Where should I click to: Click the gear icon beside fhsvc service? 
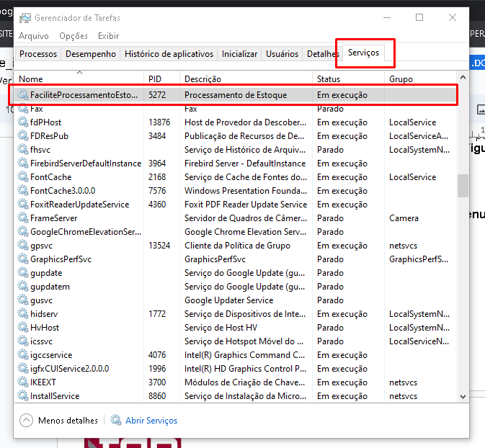click(x=23, y=149)
